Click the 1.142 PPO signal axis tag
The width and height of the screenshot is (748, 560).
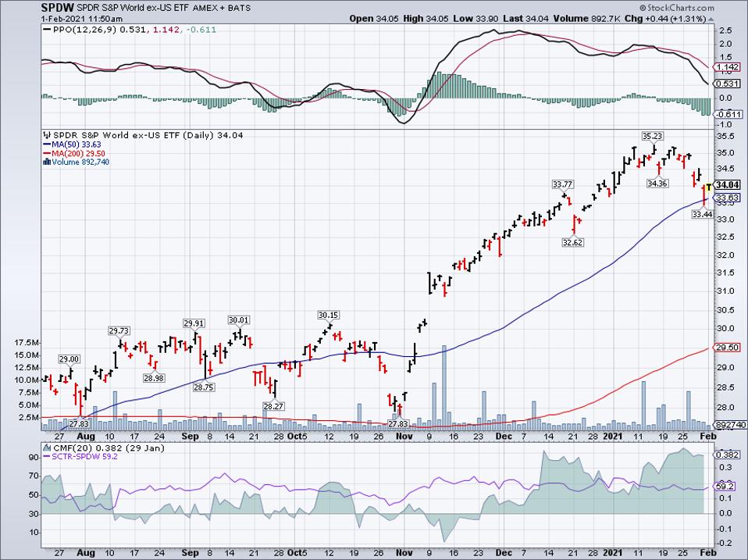pos(728,67)
